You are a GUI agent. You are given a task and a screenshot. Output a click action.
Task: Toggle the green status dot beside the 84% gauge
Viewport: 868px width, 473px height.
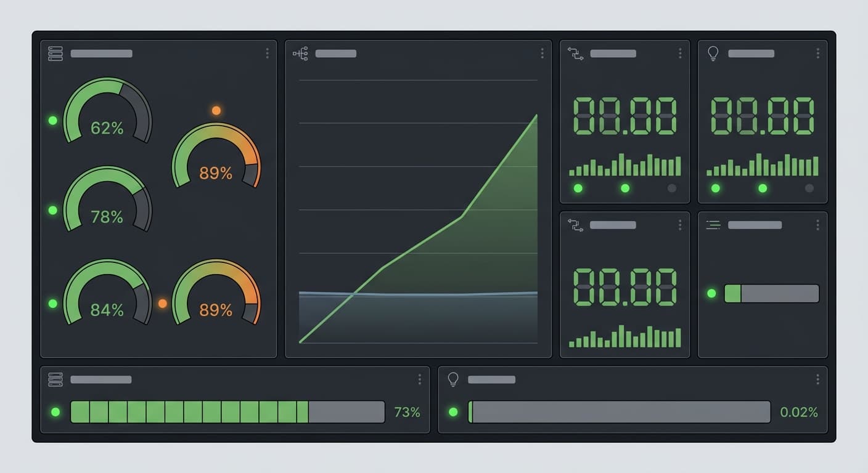click(52, 304)
